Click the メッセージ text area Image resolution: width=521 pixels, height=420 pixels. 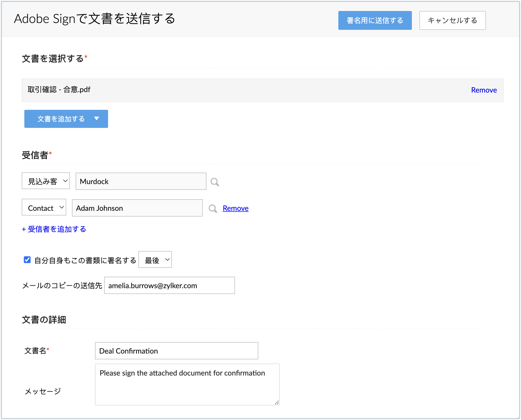187,384
